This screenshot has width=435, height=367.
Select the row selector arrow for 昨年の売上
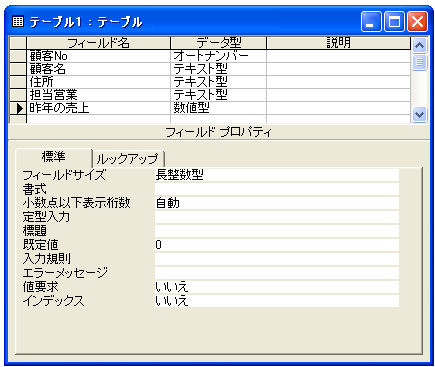point(18,108)
